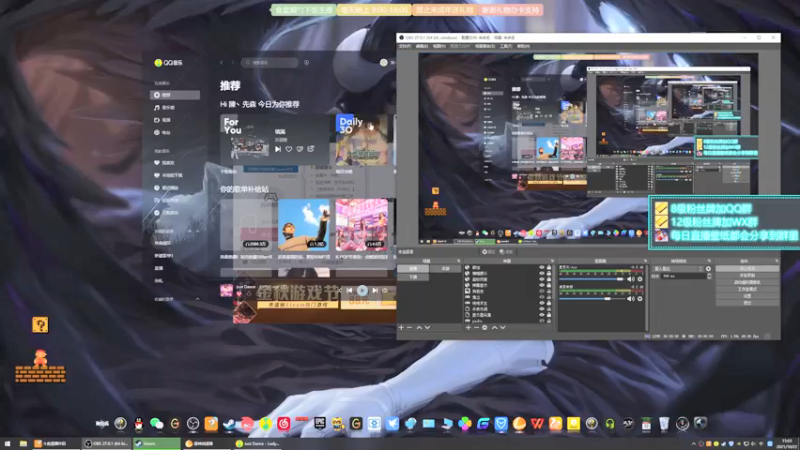Open song recognition icon beside QQ Music search

coord(307,62)
